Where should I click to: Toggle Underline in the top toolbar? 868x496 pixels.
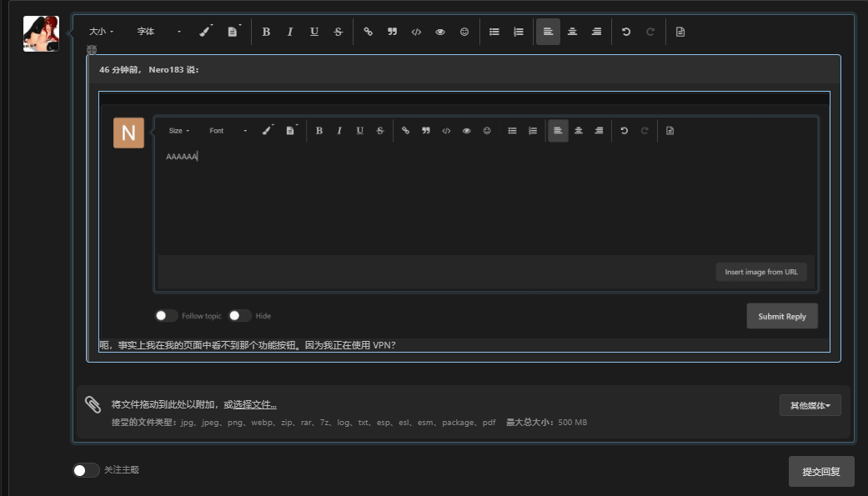(x=314, y=32)
